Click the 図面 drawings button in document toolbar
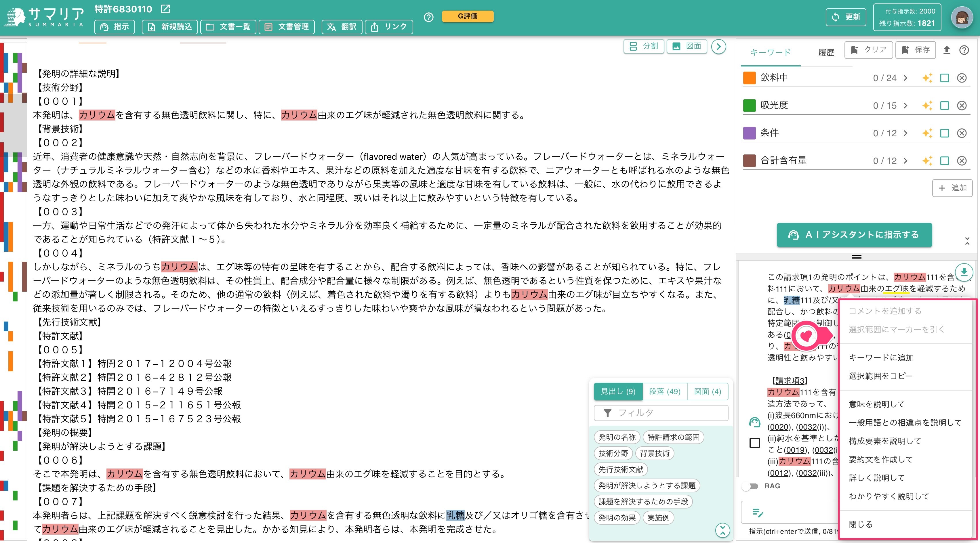This screenshot has height=543, width=980. click(687, 46)
